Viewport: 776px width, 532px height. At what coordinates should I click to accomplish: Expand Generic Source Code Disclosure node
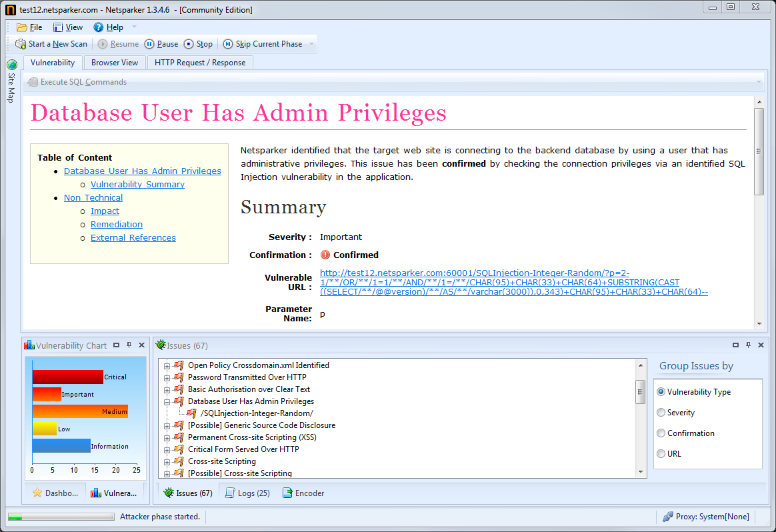tap(167, 425)
